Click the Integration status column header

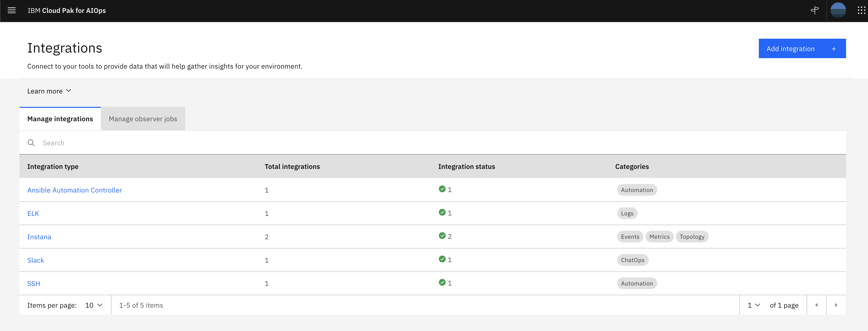click(467, 166)
